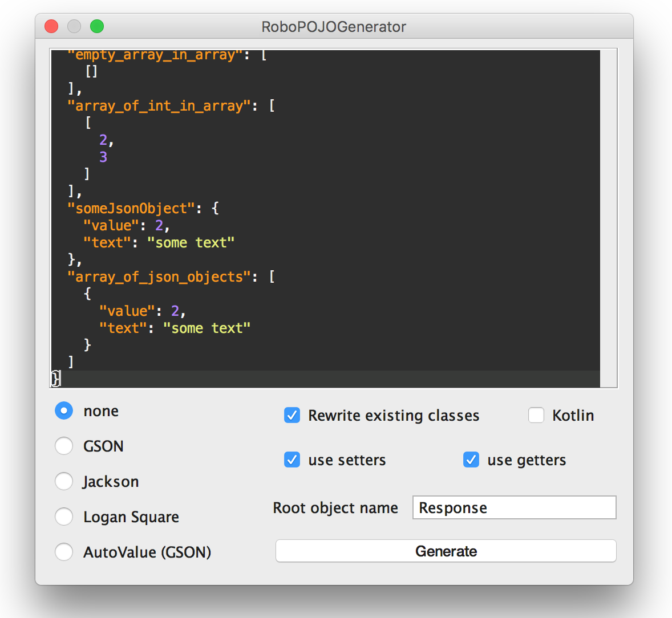
Task: Click the number 3 in the int array
Action: pos(103,157)
